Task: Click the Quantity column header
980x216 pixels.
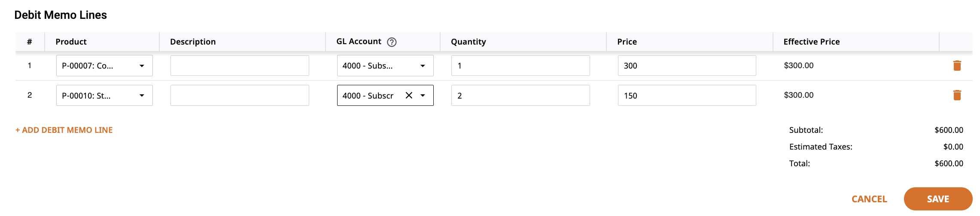Action: pyautogui.click(x=469, y=42)
